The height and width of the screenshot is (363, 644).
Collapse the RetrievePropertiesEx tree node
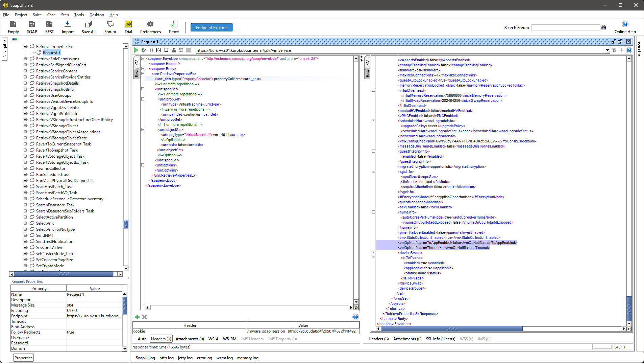coord(25,47)
